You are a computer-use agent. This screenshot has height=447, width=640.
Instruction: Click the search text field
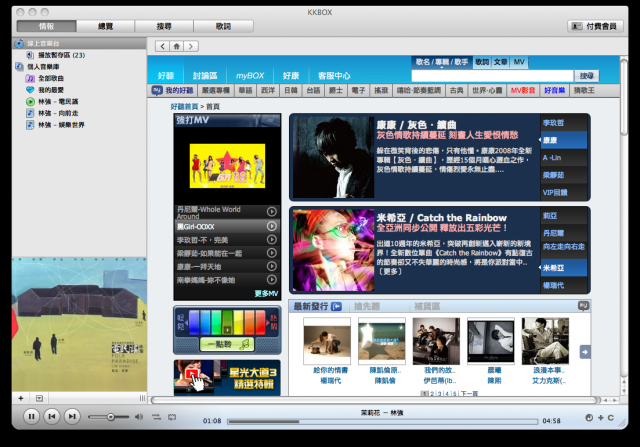point(492,76)
